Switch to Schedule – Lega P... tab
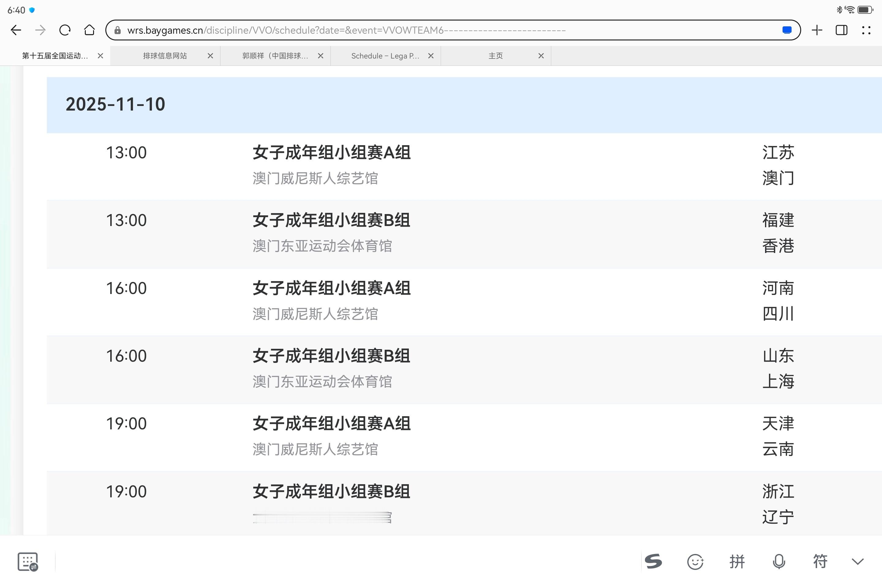Screen dimensions: 882x588 point(385,56)
